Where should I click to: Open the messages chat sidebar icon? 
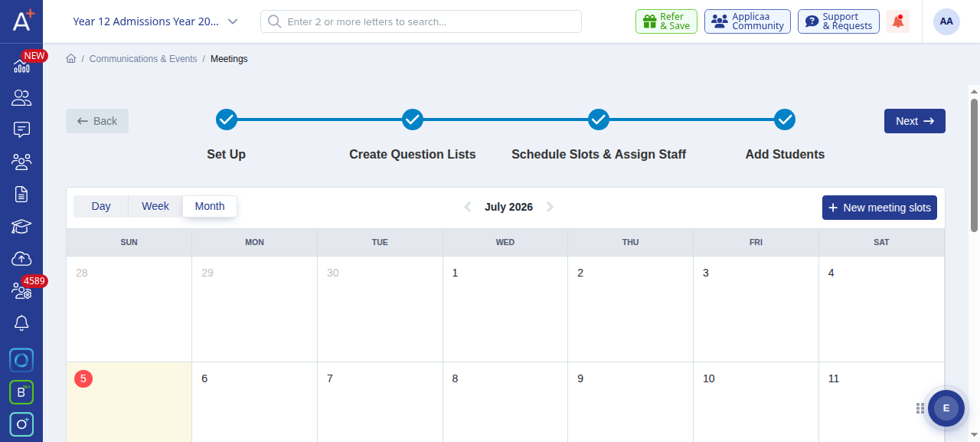(21, 129)
